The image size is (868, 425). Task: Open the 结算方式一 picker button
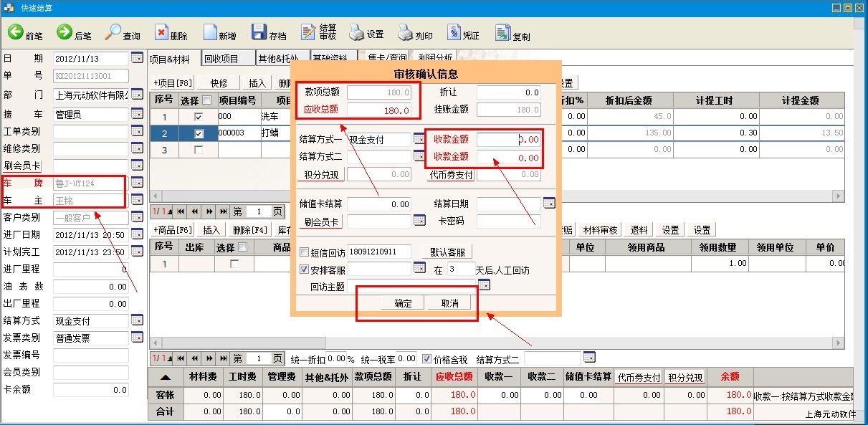click(419, 139)
